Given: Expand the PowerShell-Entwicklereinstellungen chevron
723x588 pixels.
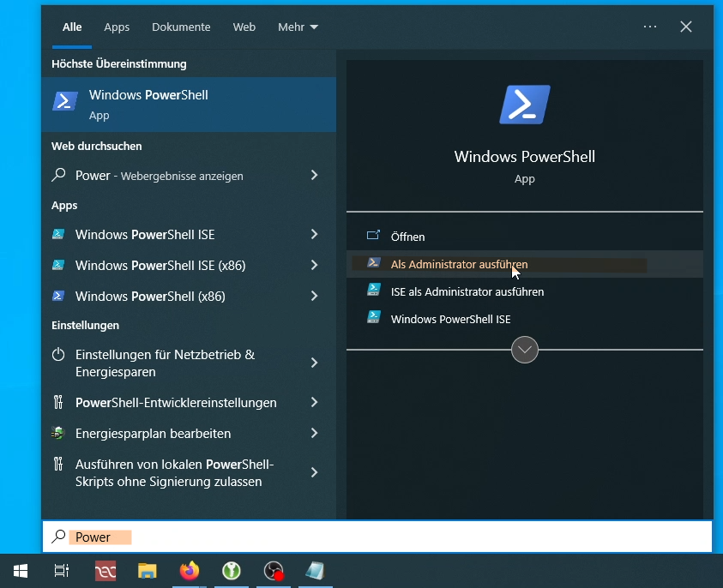Looking at the screenshot, I should click(315, 402).
